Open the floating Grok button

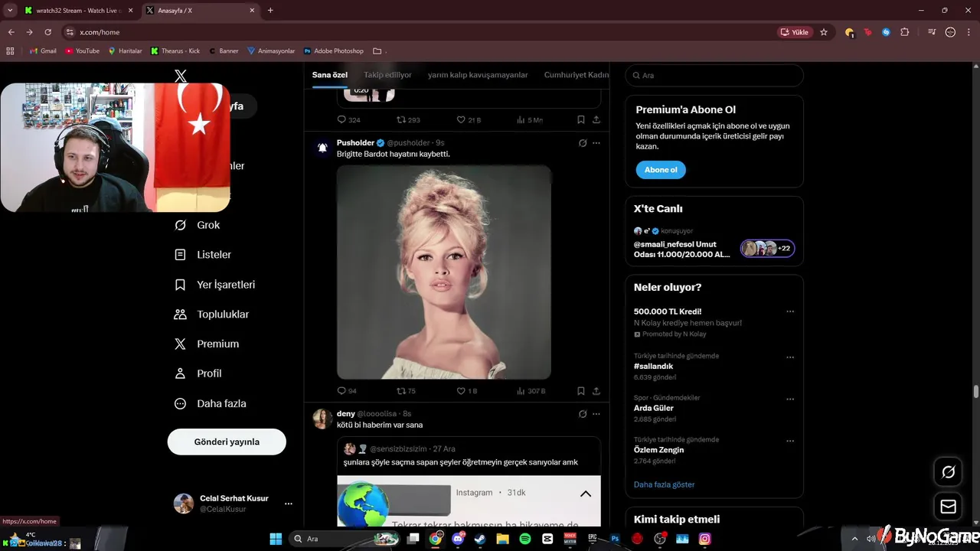click(x=948, y=472)
